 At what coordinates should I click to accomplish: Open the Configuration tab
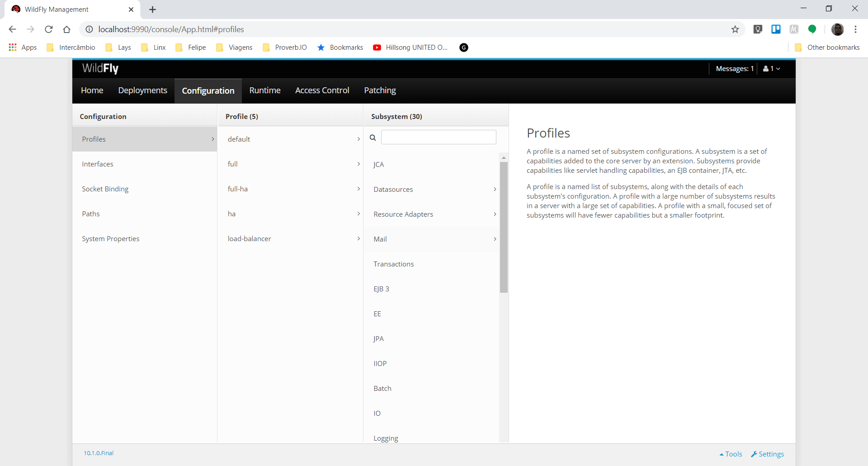coord(208,91)
